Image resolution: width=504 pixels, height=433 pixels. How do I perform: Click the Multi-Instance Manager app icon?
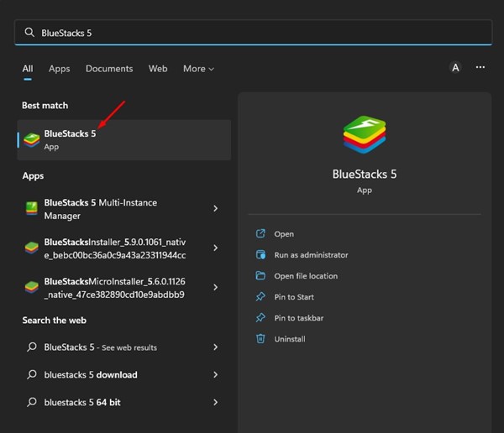(31, 208)
